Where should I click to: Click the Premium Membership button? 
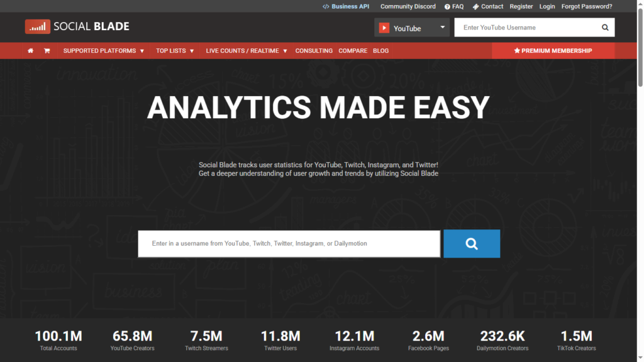[553, 51]
